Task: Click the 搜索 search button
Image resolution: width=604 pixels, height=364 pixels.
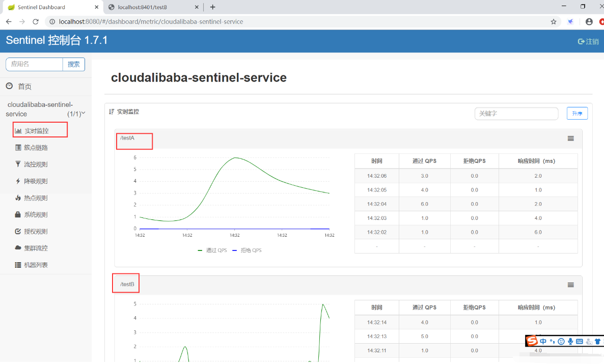Action: click(74, 64)
